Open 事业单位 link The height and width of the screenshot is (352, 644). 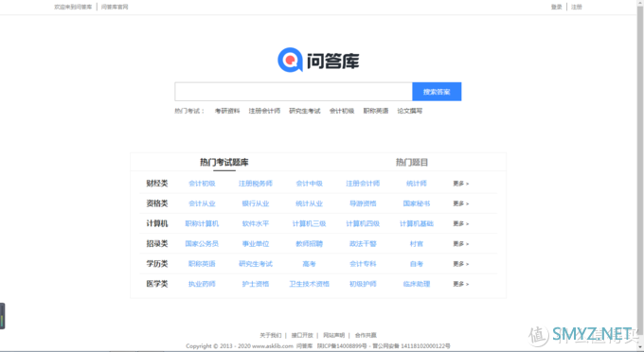[x=256, y=244]
